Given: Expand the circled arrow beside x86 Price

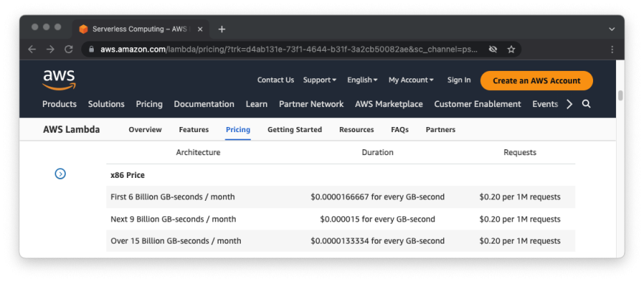Looking at the screenshot, I should coord(61,174).
